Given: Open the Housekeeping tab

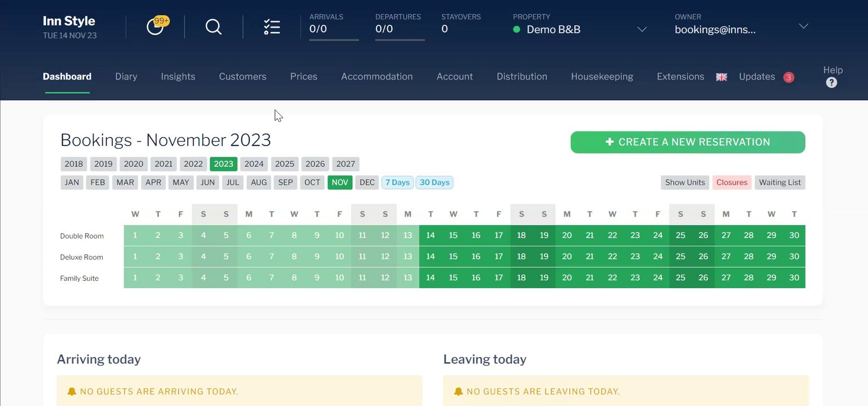Looking at the screenshot, I should click(x=602, y=77).
